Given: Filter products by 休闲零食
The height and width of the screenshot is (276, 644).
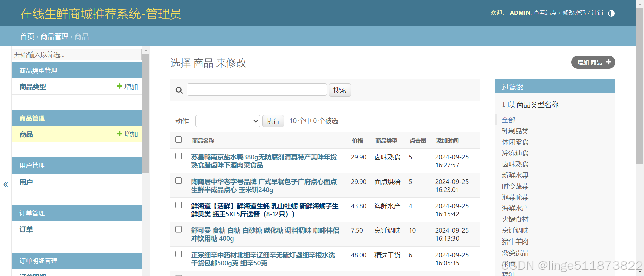Looking at the screenshot, I should tap(515, 142).
